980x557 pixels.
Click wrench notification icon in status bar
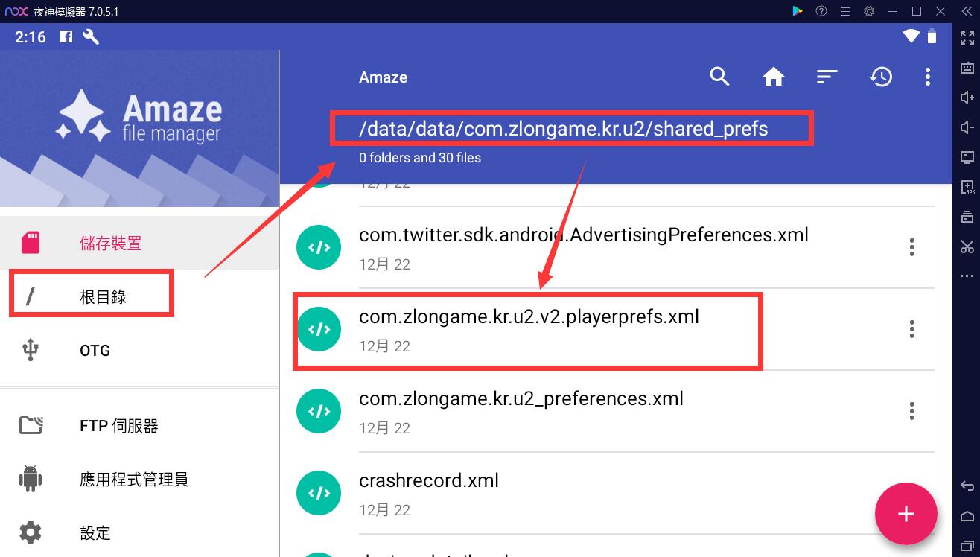91,36
